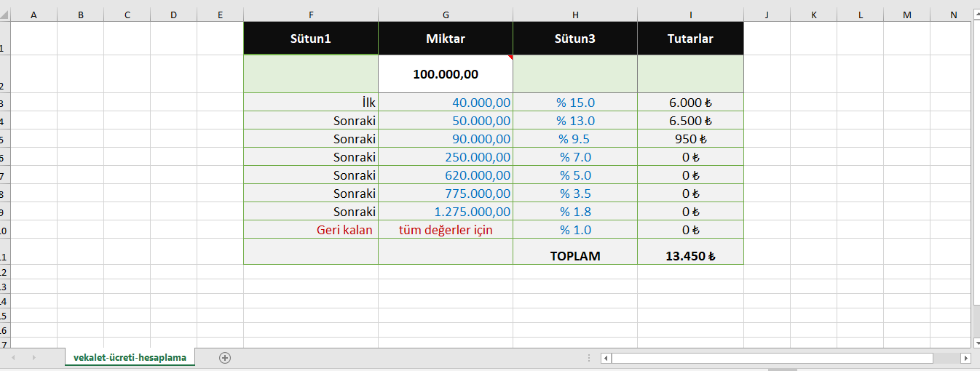980x371 pixels.
Task: Select column G header
Action: [445, 15]
